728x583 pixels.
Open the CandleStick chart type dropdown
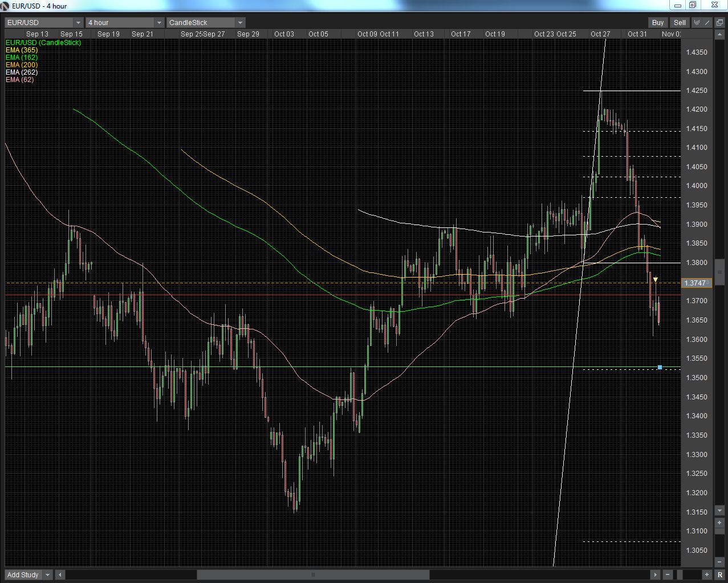(206, 22)
